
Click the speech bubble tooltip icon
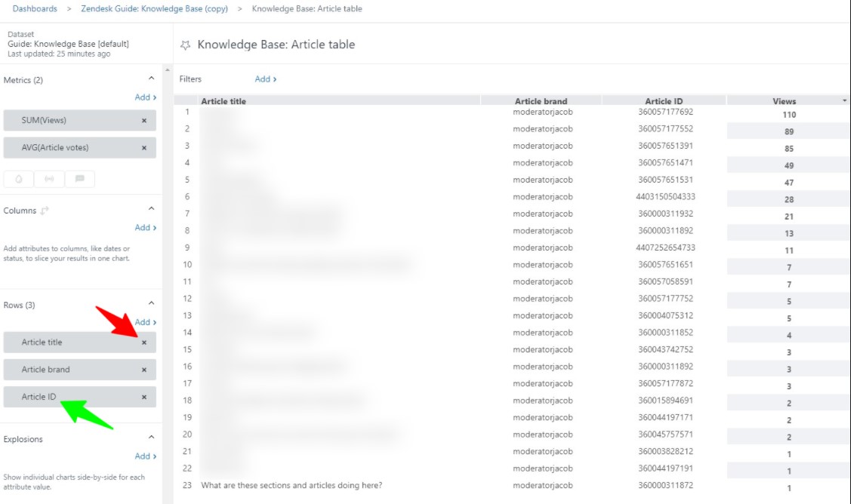click(79, 179)
